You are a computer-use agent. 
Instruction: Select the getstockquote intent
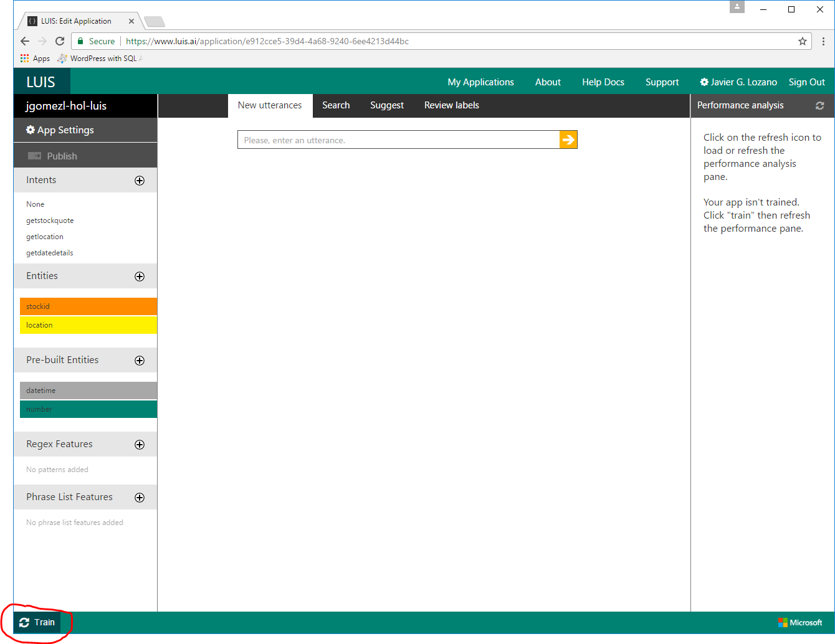(x=50, y=220)
